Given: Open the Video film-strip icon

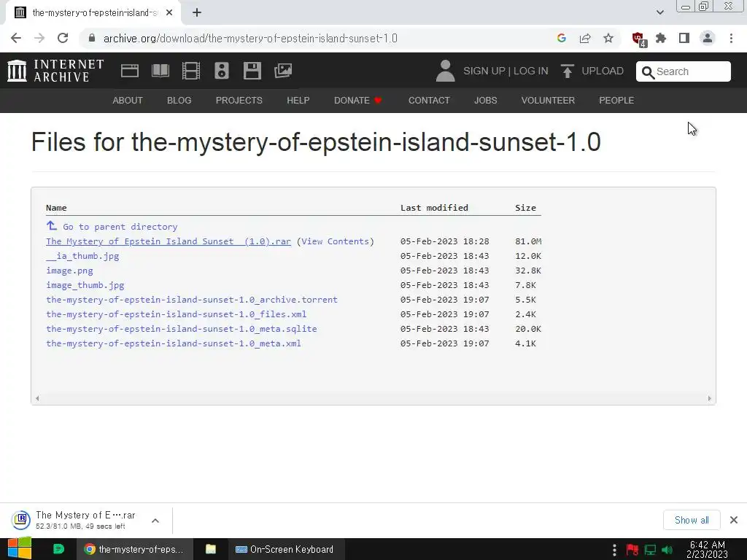Looking at the screenshot, I should pos(190,71).
